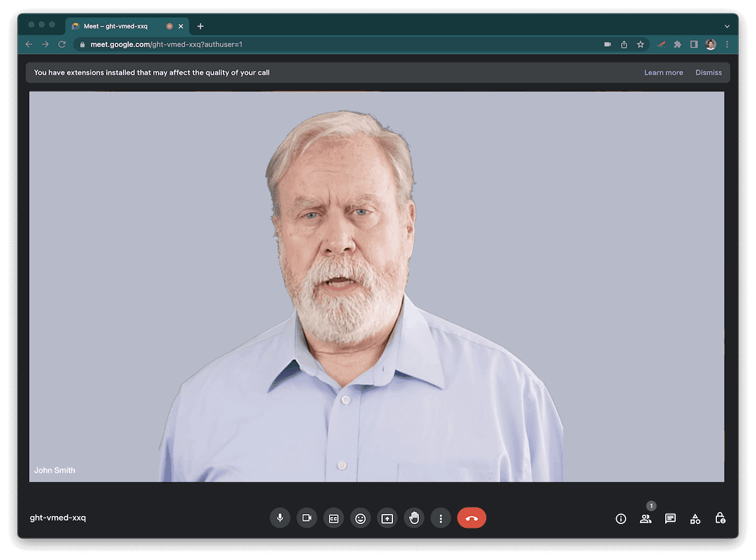Open a new browser tab

tap(200, 26)
